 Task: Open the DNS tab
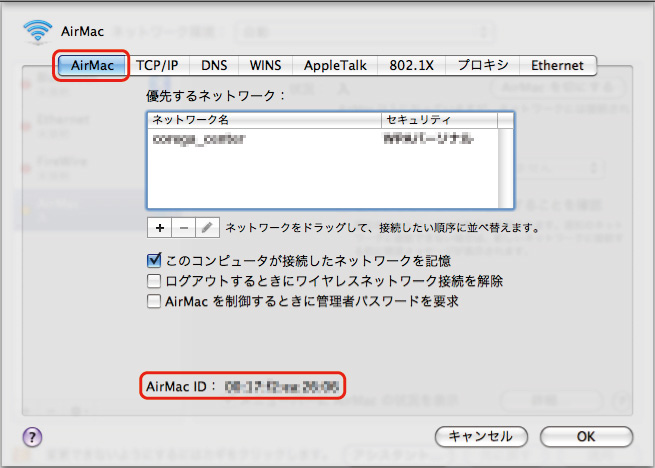[214, 65]
